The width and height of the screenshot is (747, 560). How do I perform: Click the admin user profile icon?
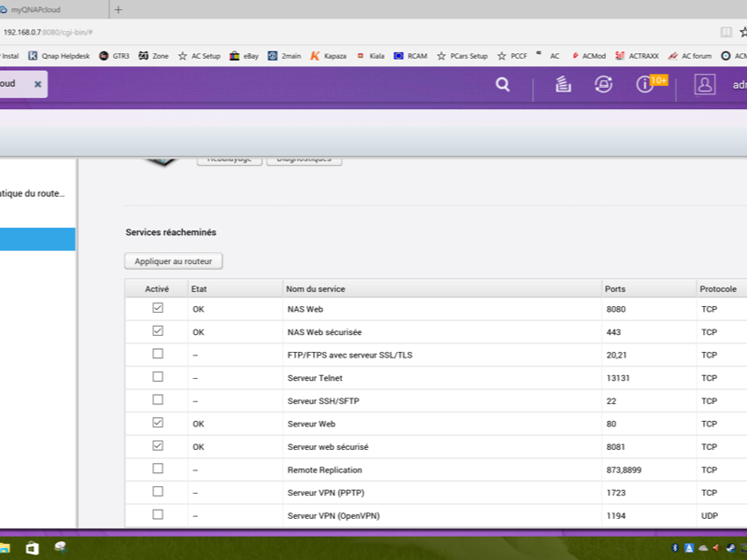click(x=704, y=85)
